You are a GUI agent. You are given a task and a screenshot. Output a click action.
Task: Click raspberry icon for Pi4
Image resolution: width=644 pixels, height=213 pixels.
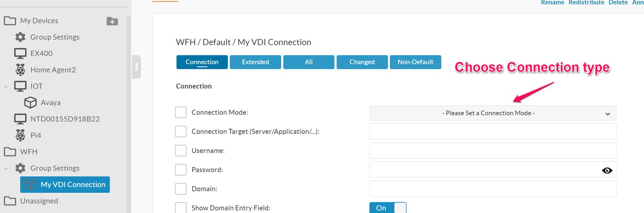(20, 135)
